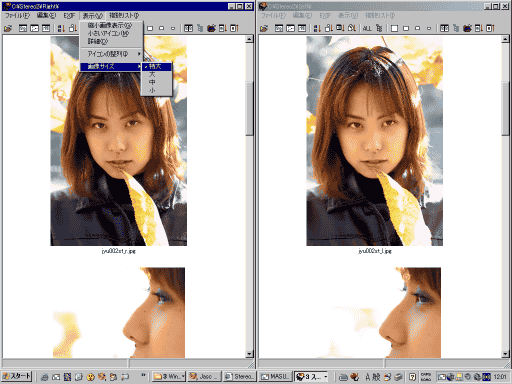The width and height of the screenshot is (512, 384).
Task: Choose checked 特大 size option in submenu
Action: coord(156,66)
